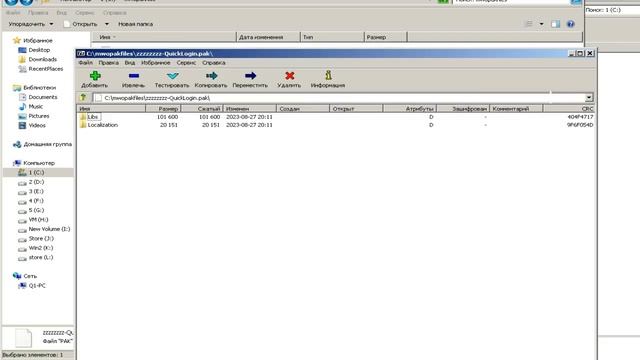Open the Music library
The image size is (640, 360).
click(x=36, y=107)
